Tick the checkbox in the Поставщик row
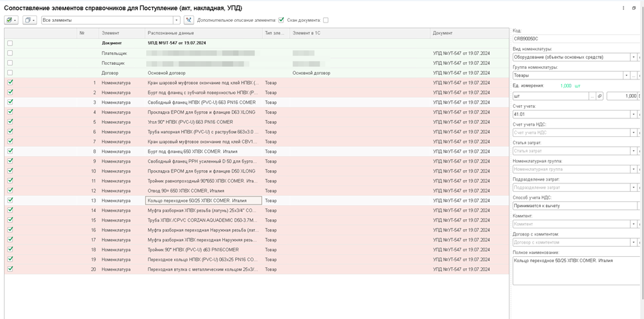The width and height of the screenshot is (644, 319). click(x=11, y=63)
